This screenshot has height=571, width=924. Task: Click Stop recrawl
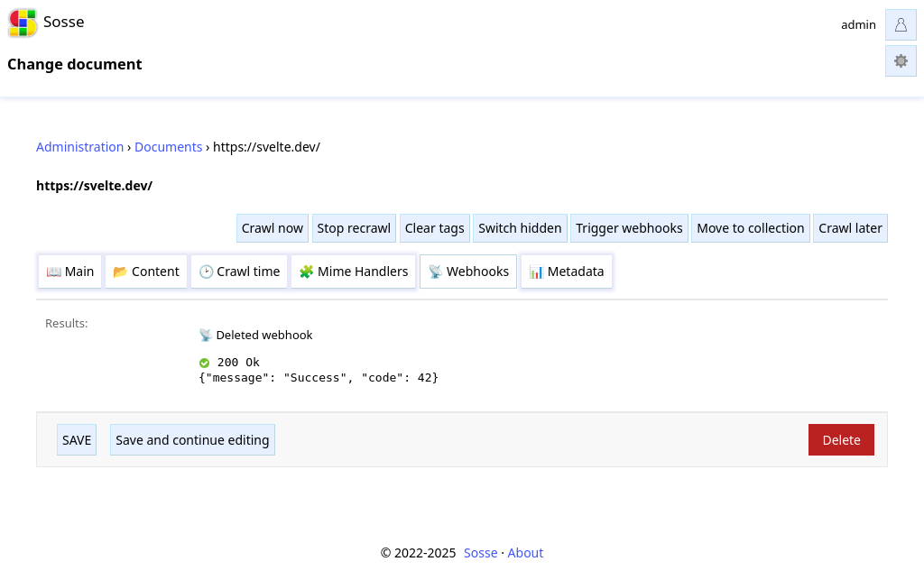coord(354,228)
